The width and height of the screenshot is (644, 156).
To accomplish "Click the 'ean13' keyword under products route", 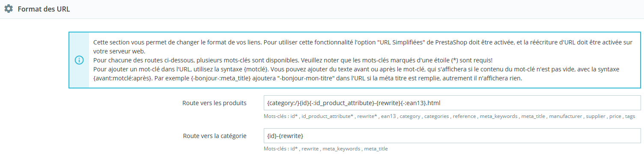I will pos(388,116).
